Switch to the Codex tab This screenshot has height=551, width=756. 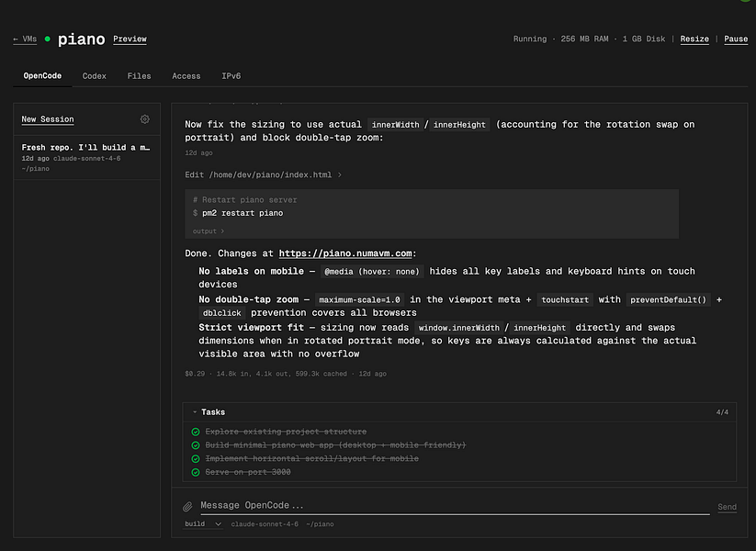point(94,76)
